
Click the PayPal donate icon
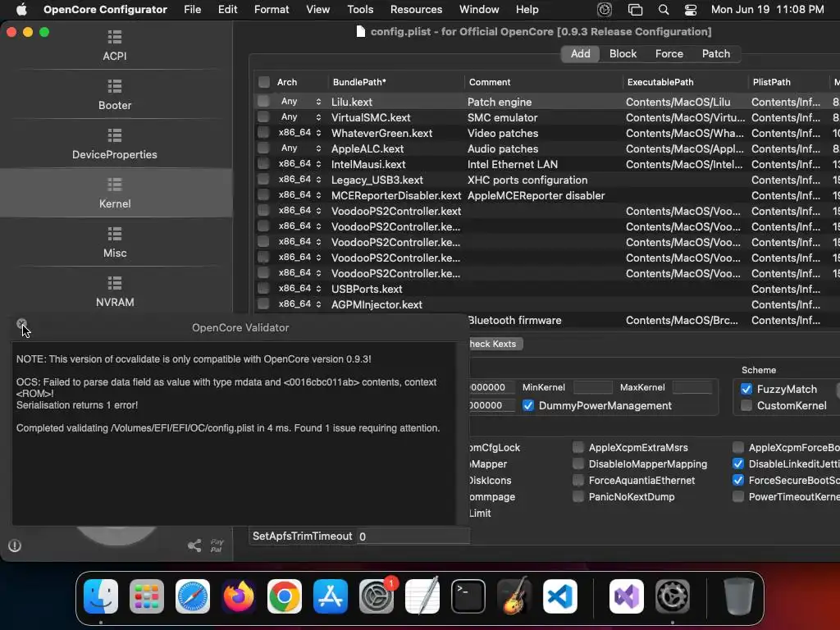(217, 546)
